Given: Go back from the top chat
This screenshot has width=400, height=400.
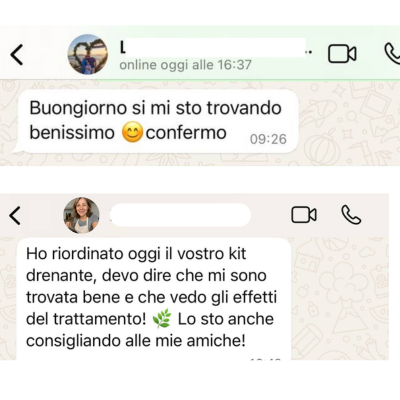Looking at the screenshot, I should coord(16,54).
